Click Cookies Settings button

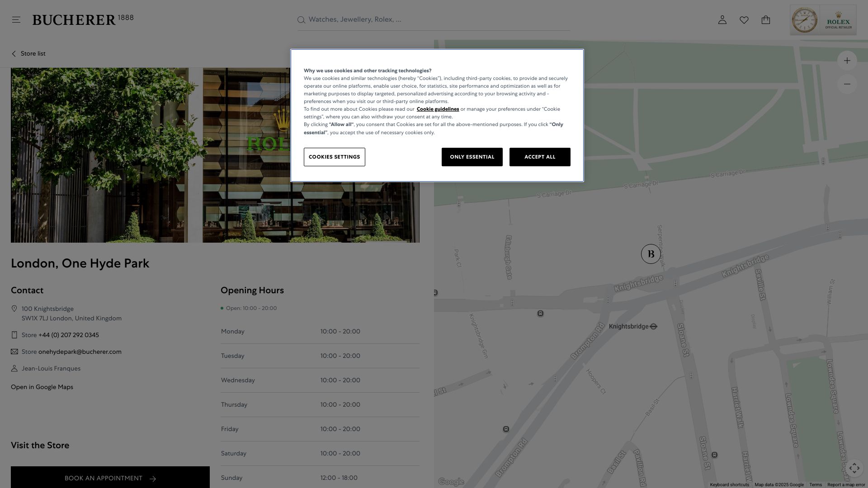[335, 157]
